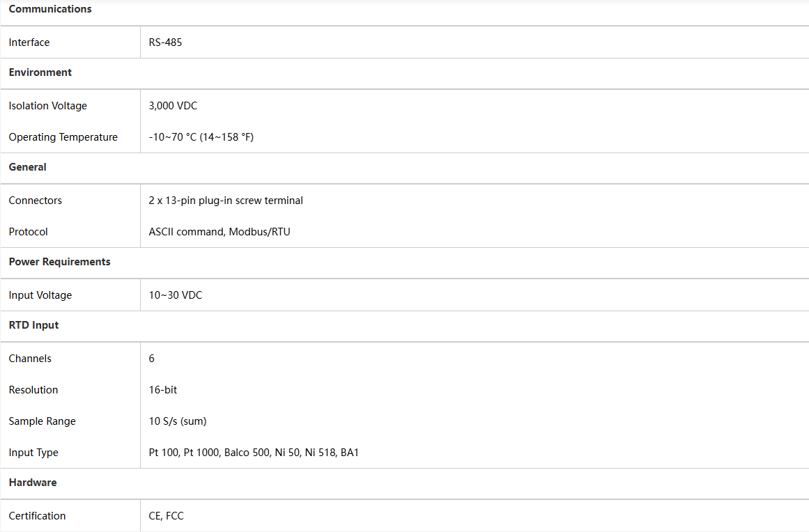
Task: Click the Channels row label
Action: coord(30,359)
